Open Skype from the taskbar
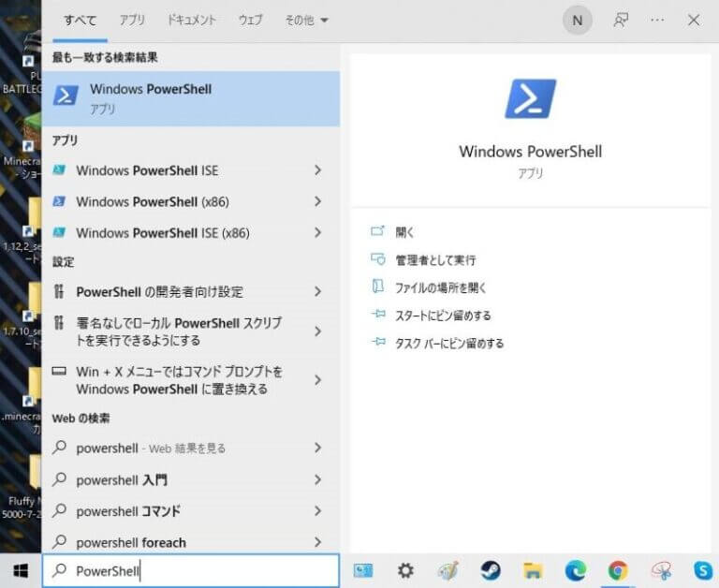This screenshot has width=719, height=588. click(x=703, y=571)
